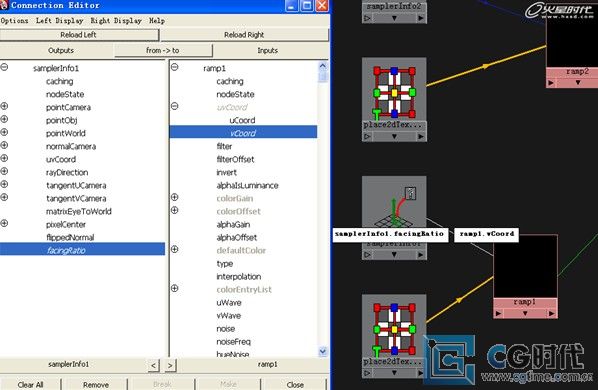The width and height of the screenshot is (598, 390).
Task: Open the Right Display menu
Action: (116, 21)
